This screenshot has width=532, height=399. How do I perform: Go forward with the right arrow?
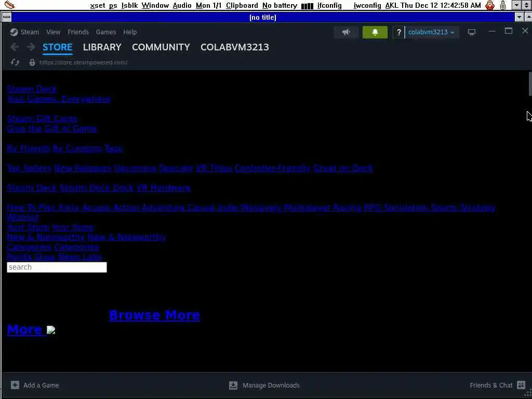pyautogui.click(x=31, y=47)
